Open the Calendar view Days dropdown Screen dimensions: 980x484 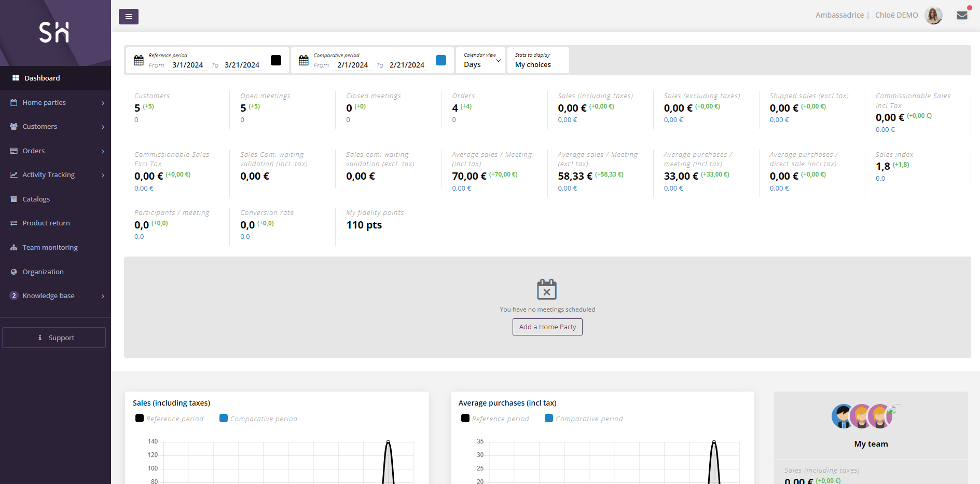point(480,64)
